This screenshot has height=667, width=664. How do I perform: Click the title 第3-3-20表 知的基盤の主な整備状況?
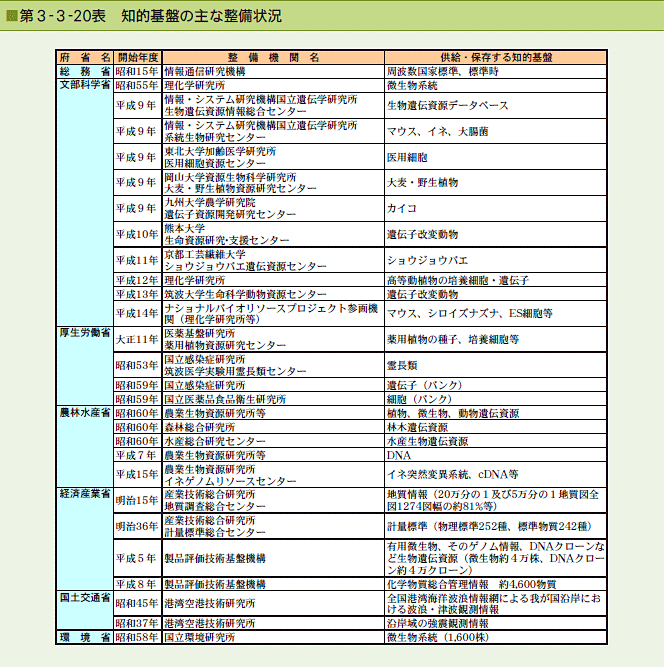[x=150, y=16]
